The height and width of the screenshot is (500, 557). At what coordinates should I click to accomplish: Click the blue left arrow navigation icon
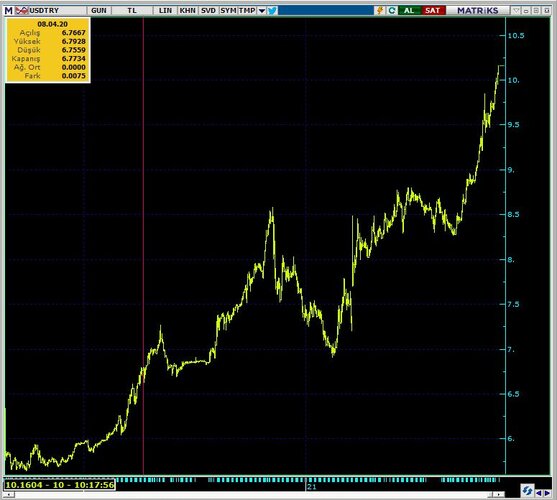pyautogui.click(x=539, y=493)
